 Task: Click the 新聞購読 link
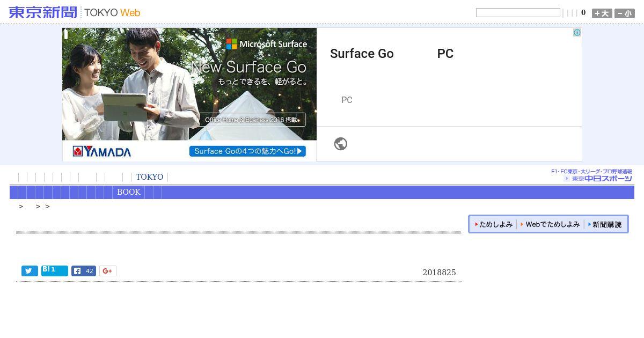(605, 224)
